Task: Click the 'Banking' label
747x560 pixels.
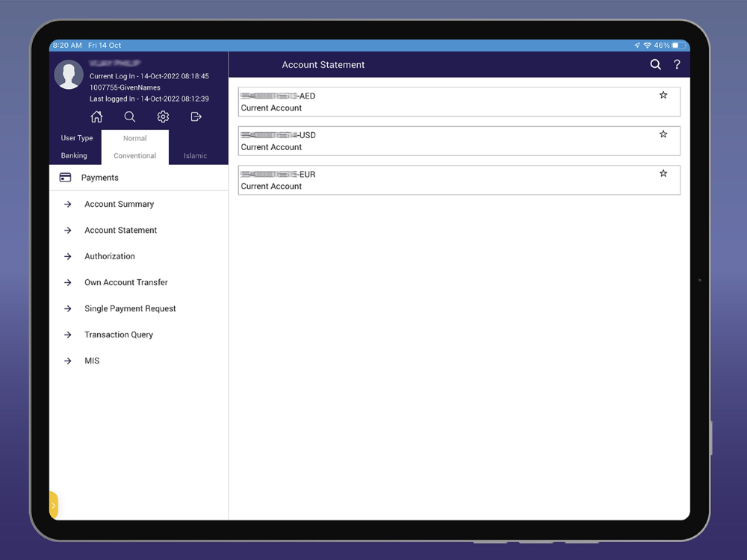Action: click(x=74, y=156)
